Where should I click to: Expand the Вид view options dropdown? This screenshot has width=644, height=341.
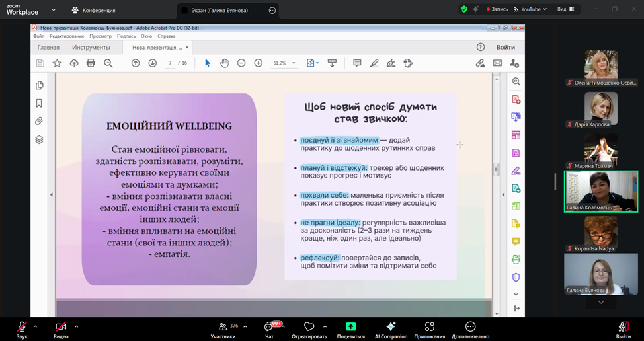click(565, 9)
